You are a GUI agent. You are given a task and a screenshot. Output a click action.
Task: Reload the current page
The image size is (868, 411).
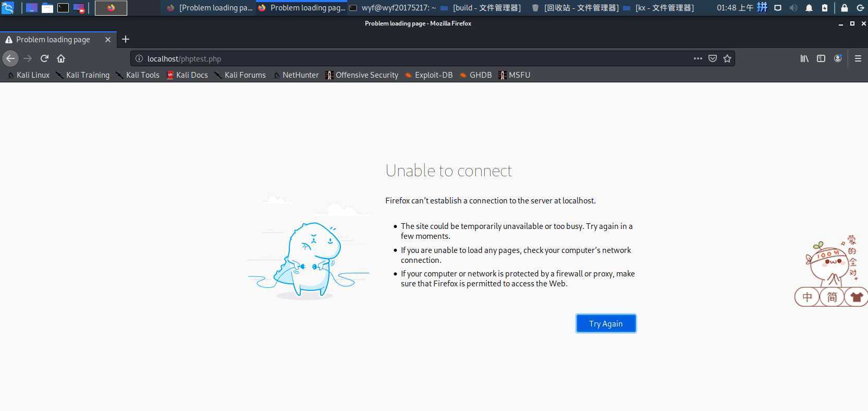(44, 58)
